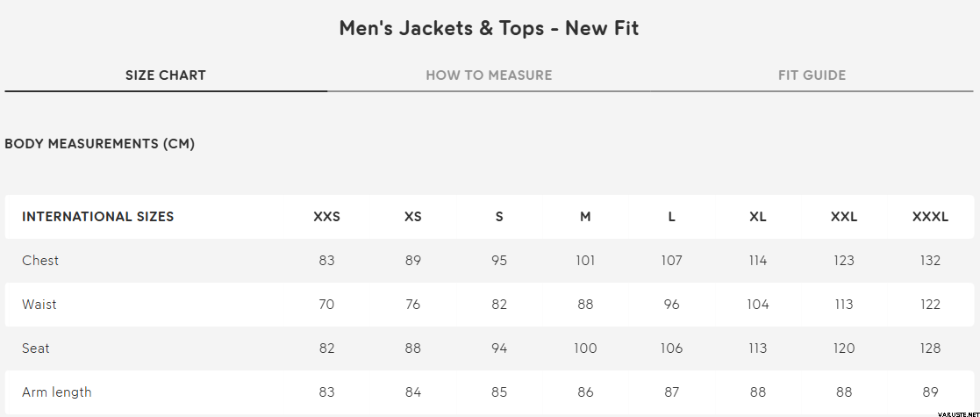980x417 pixels.
Task: Click the Men's Jackets & Tops title
Action: click(489, 28)
